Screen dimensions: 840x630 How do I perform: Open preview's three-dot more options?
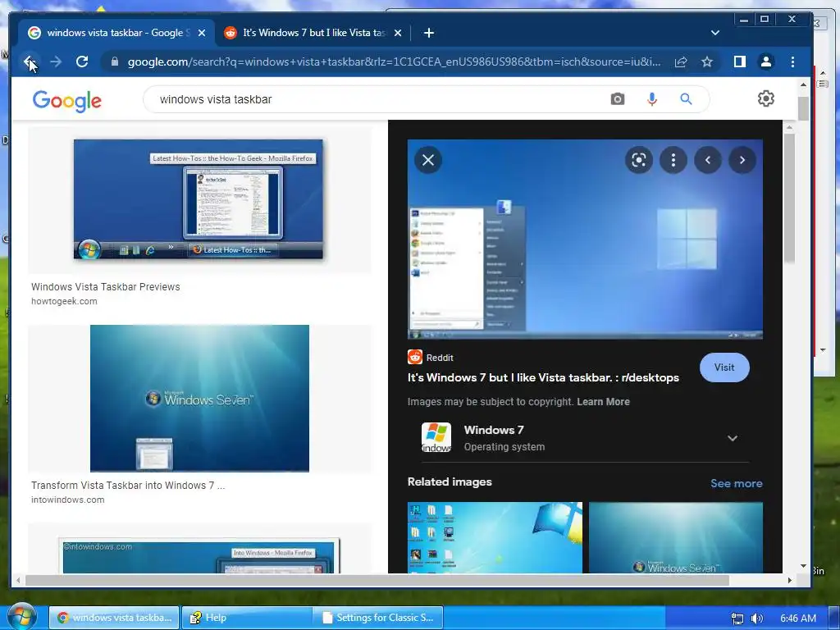pos(673,160)
